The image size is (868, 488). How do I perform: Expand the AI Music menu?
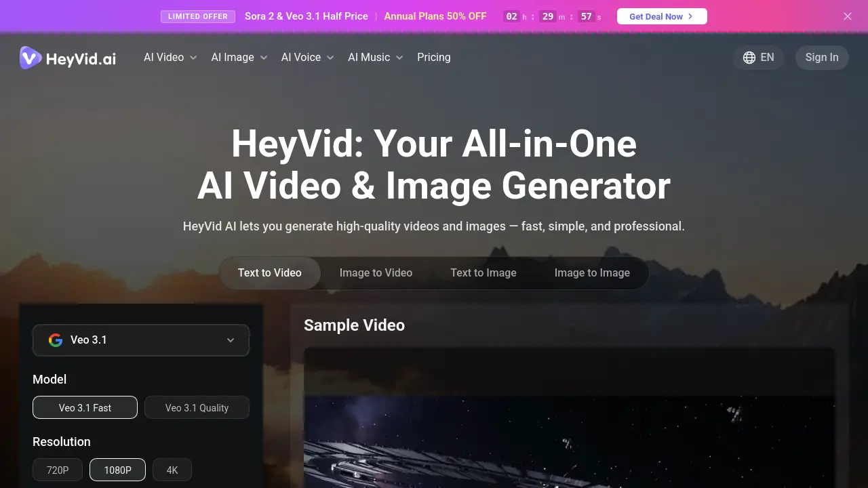pyautogui.click(x=376, y=58)
